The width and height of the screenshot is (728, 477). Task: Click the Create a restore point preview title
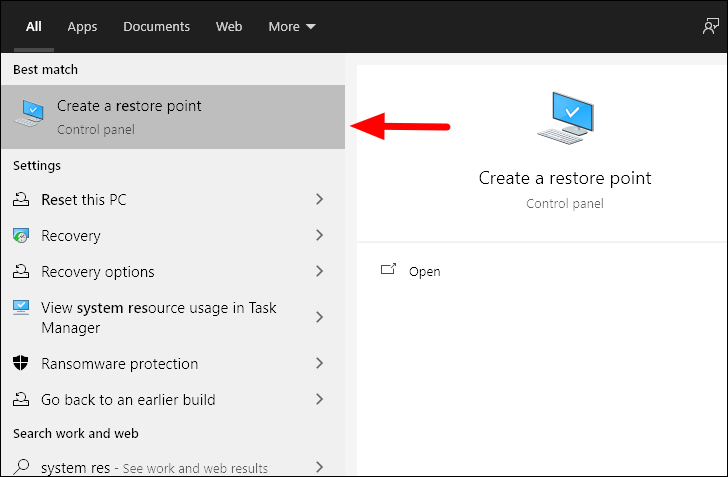565,178
